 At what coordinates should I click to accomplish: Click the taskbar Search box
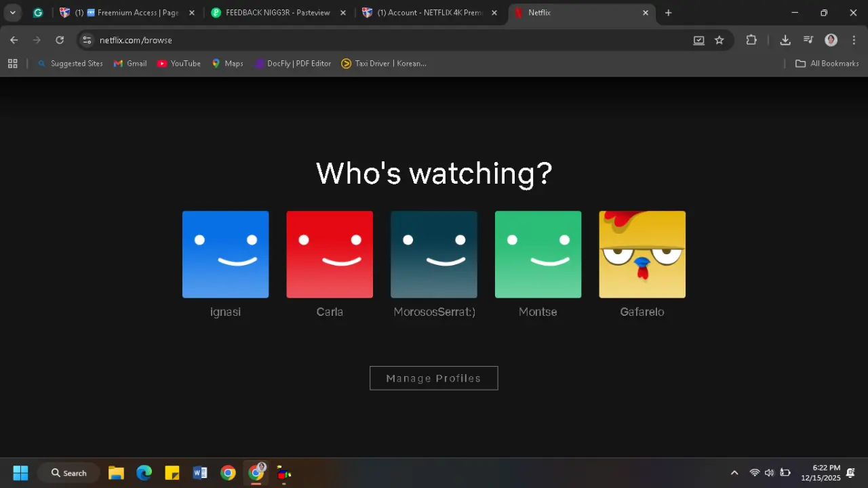(69, 472)
